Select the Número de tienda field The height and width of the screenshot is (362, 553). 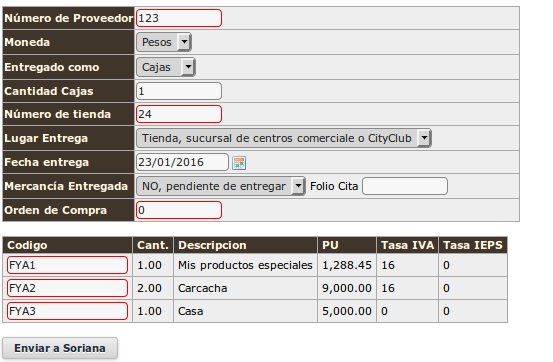tap(179, 114)
